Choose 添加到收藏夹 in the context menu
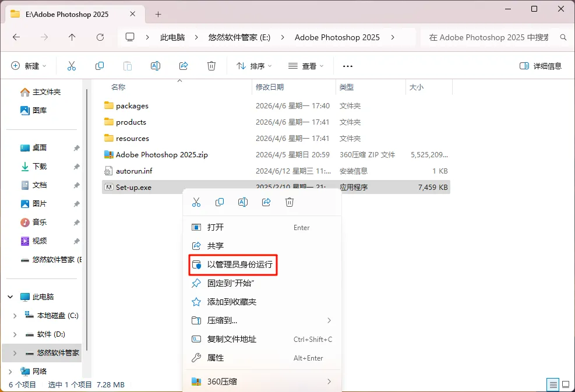This screenshot has height=392, width=575. click(262, 302)
